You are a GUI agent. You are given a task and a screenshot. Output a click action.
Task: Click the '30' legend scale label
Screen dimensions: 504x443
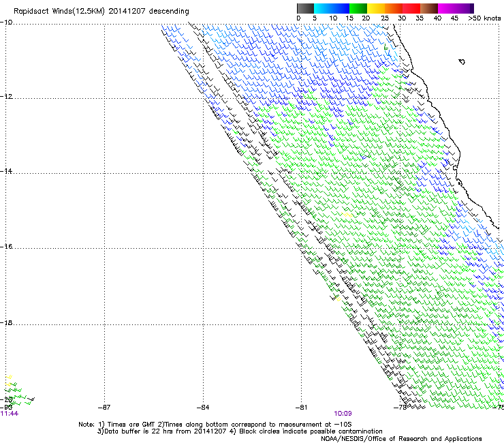point(402,18)
